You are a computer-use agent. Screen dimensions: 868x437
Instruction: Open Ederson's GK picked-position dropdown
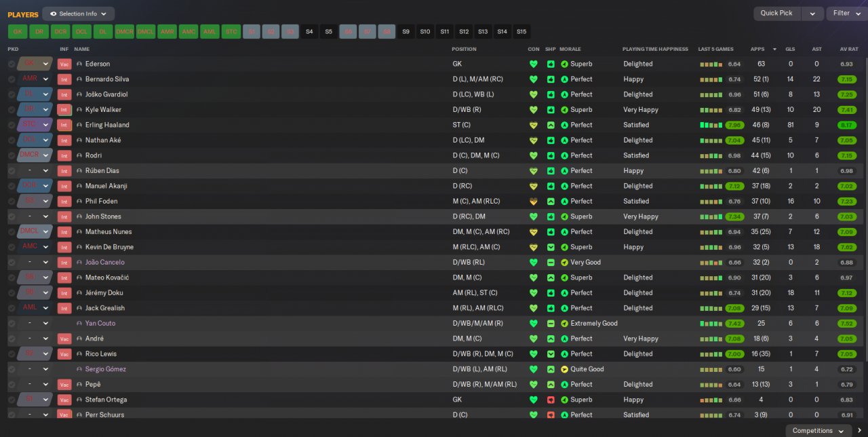pyautogui.click(x=35, y=64)
